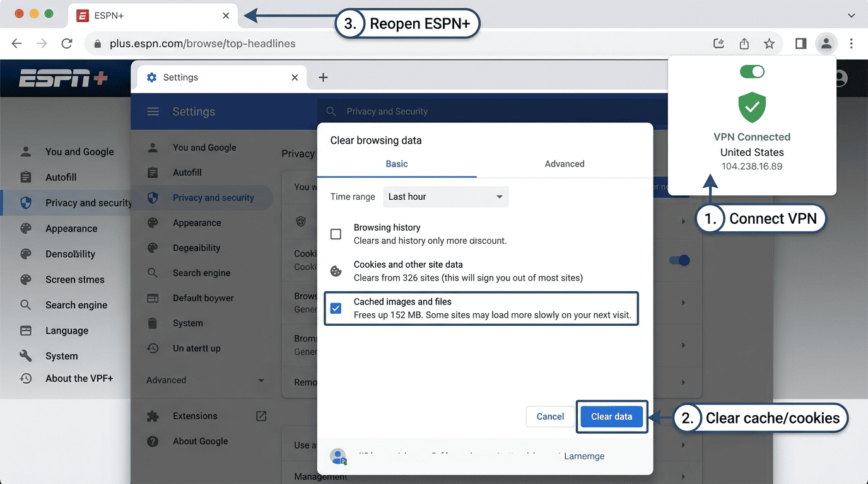Click the green VPN shield icon

(752, 107)
